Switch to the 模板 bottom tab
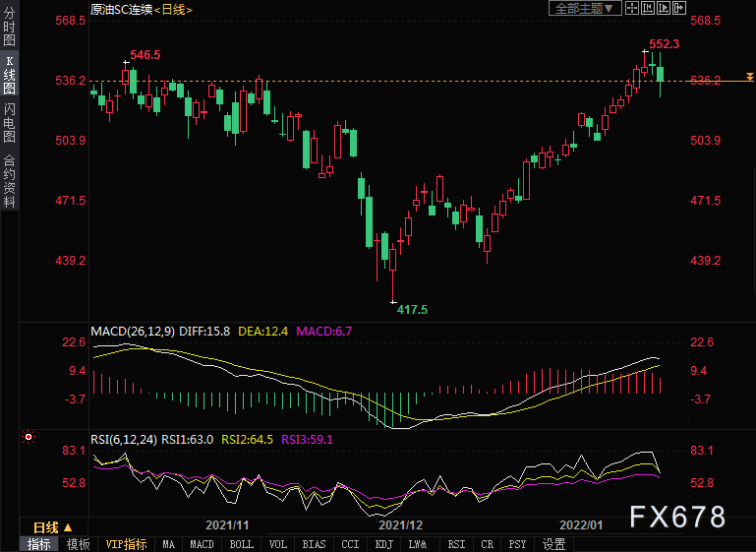756x552 pixels. point(79,544)
